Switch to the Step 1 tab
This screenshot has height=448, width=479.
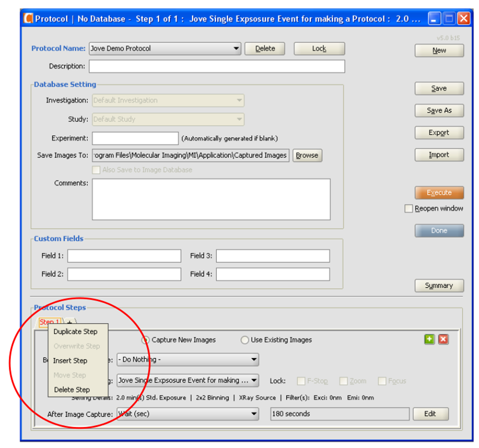click(49, 322)
